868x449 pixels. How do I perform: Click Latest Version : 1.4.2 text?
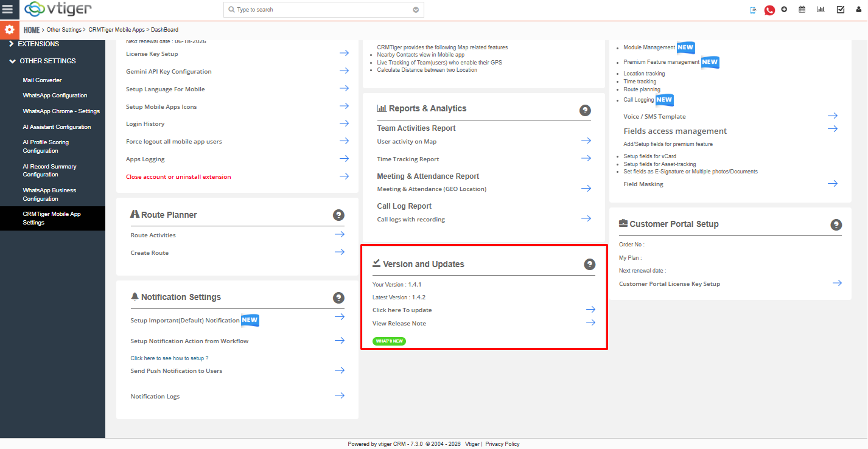[399, 298]
